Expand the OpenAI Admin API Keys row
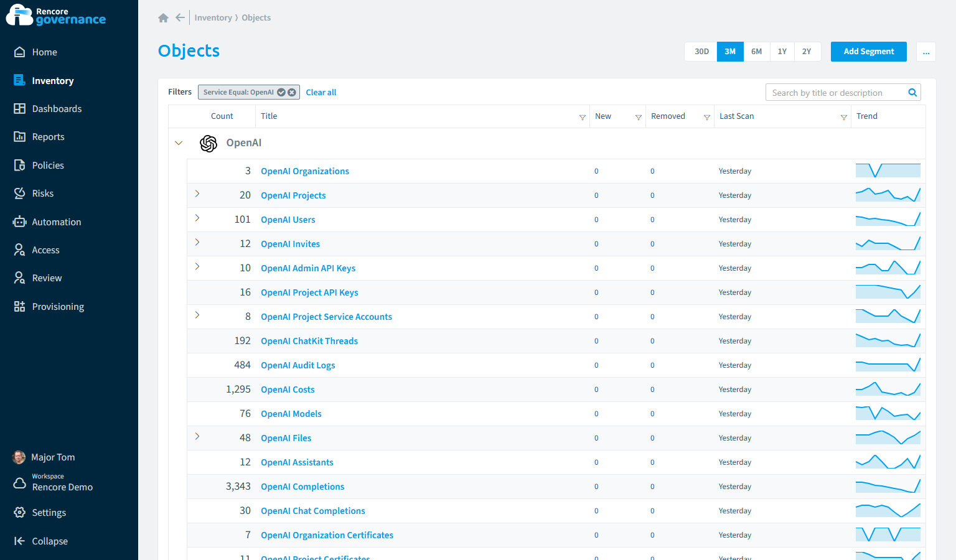 pyautogui.click(x=197, y=267)
